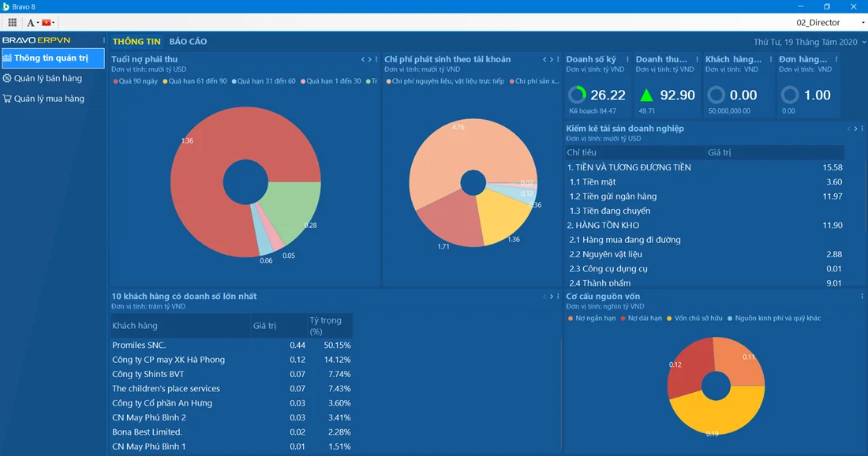Open the app grid menu icon
This screenshot has height=456, width=868.
pos(13,23)
